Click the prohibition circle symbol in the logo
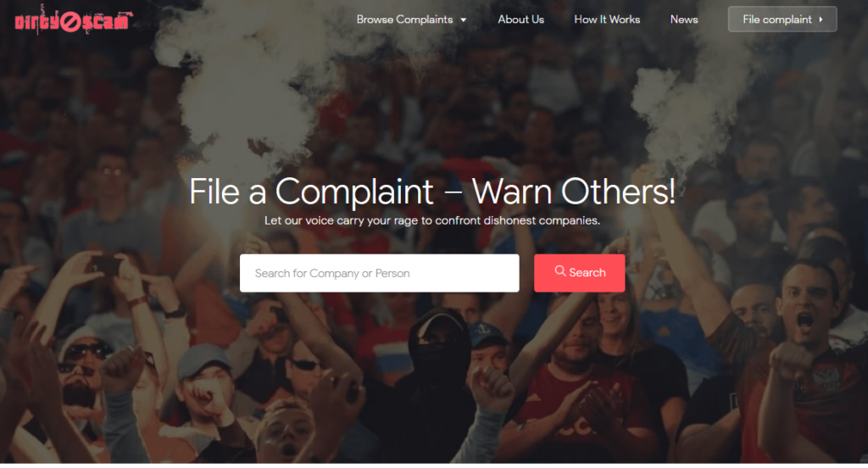Screen dimensions: 868x468 pyautogui.click(x=70, y=22)
